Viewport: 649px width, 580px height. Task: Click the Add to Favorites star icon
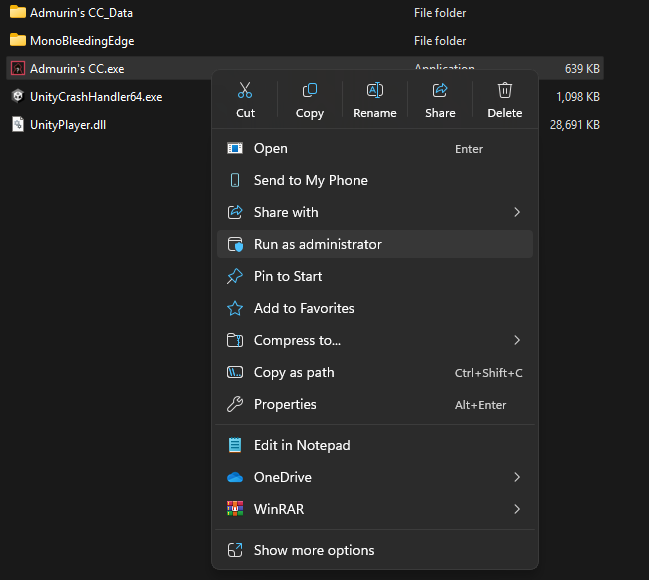click(235, 308)
